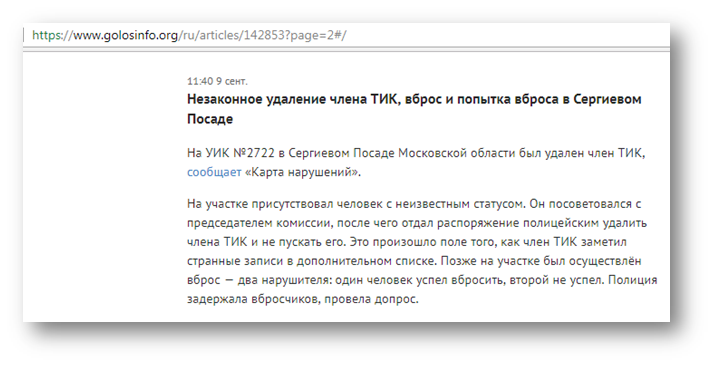
Task: Open the 'сообщает' hyperlink
Action: 214,173
